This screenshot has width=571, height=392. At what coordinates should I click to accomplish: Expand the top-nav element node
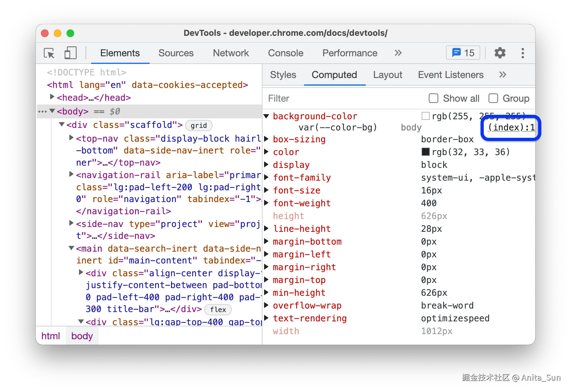pyautogui.click(x=71, y=138)
